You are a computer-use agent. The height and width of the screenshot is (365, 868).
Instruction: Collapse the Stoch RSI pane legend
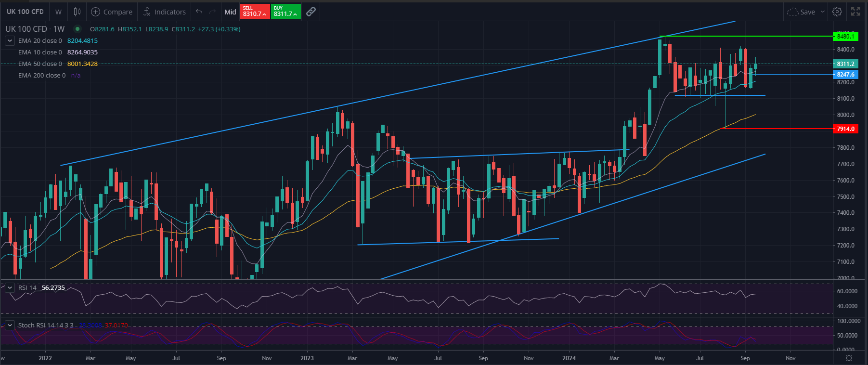[10, 325]
